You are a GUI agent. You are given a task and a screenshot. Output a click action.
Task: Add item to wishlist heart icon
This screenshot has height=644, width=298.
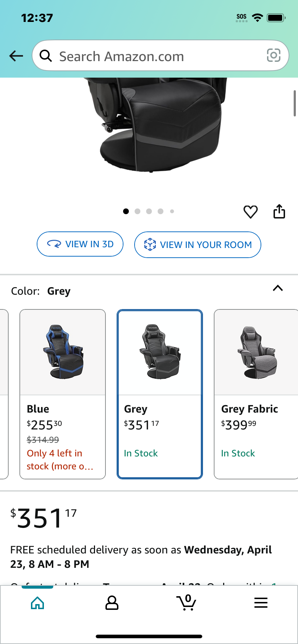[x=250, y=212]
